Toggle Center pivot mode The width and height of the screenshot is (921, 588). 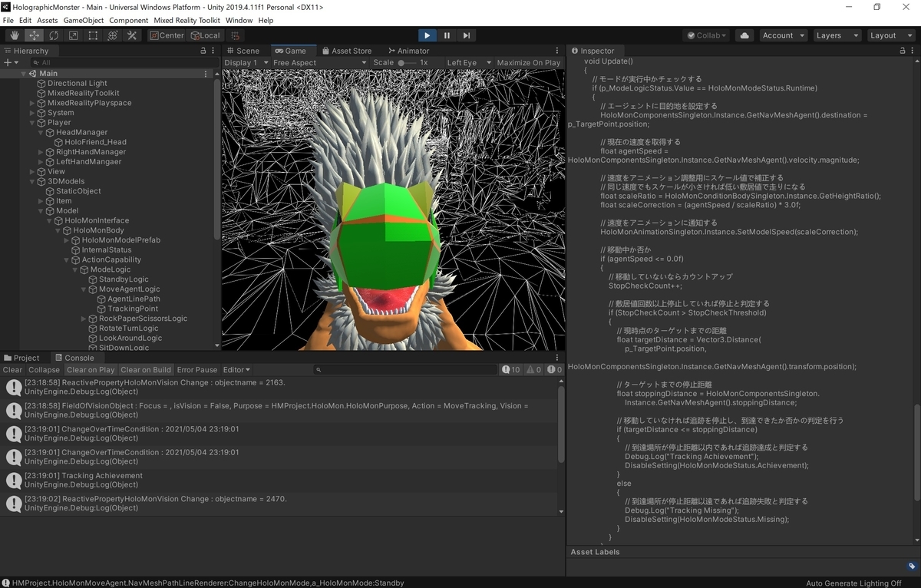pos(167,35)
